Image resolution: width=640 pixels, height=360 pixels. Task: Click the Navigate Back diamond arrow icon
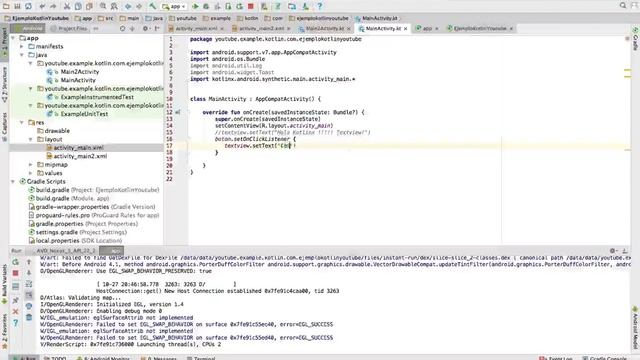[128, 6]
